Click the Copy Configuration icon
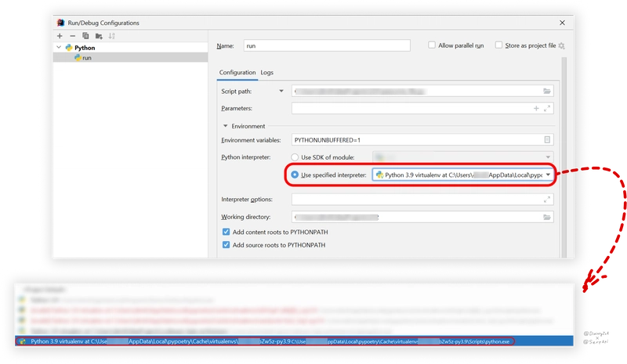Screen dimensions: 627x364 click(x=85, y=36)
